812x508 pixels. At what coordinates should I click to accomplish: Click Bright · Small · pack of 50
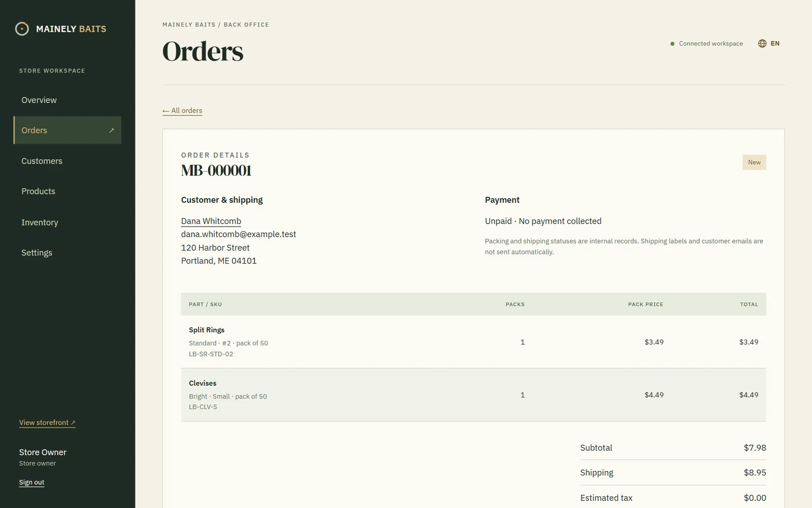(x=228, y=397)
